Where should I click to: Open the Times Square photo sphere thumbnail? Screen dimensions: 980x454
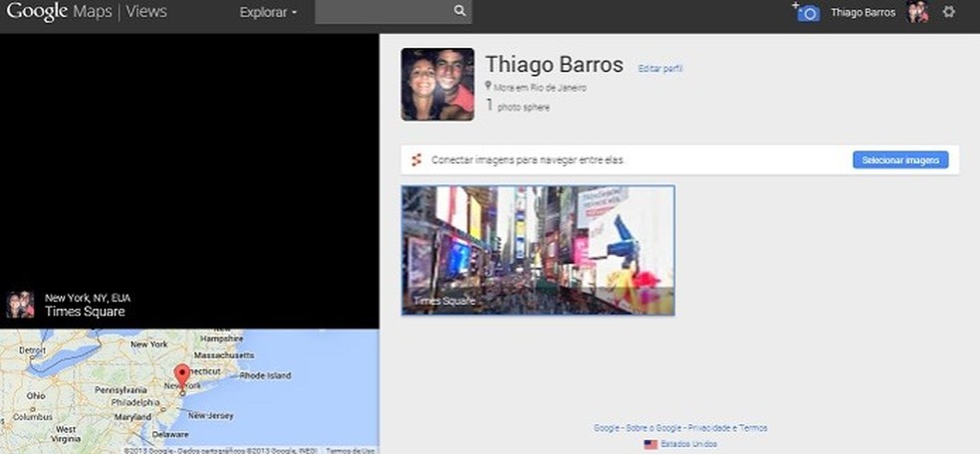(x=538, y=250)
